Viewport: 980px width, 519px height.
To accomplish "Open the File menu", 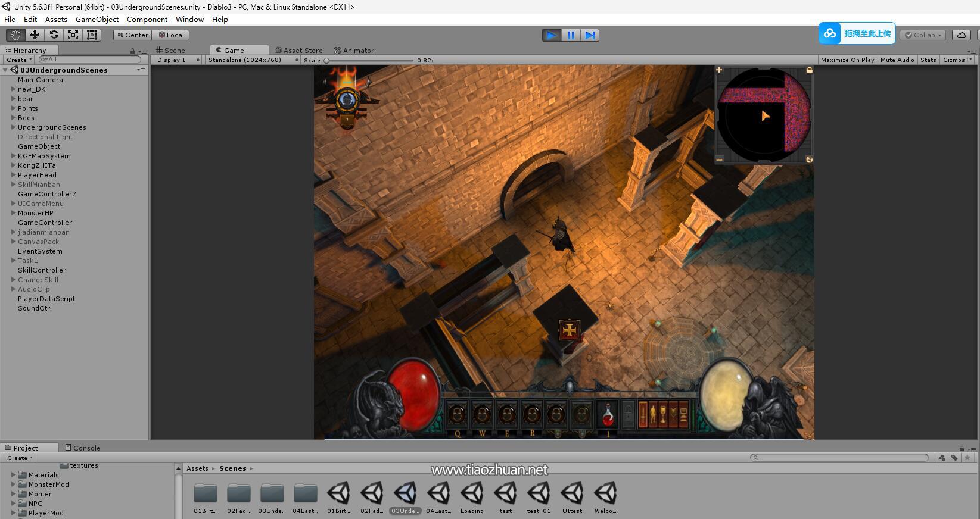I will click(10, 20).
